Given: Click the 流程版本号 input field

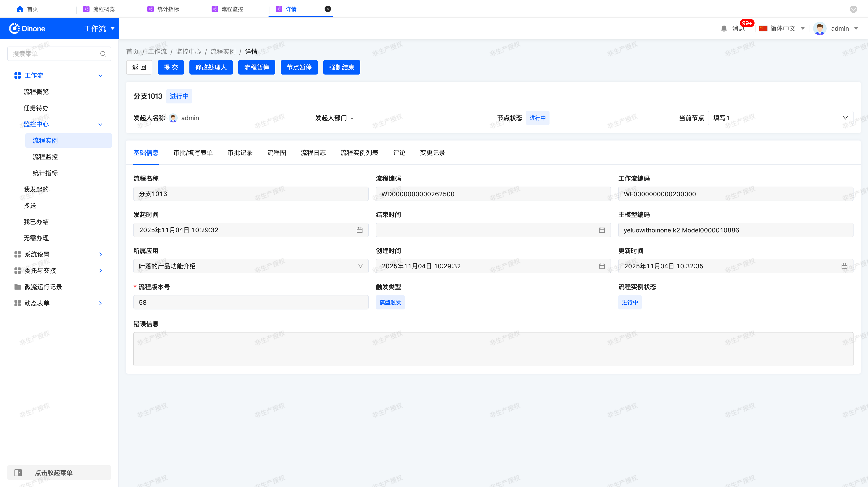Looking at the screenshot, I should [251, 302].
